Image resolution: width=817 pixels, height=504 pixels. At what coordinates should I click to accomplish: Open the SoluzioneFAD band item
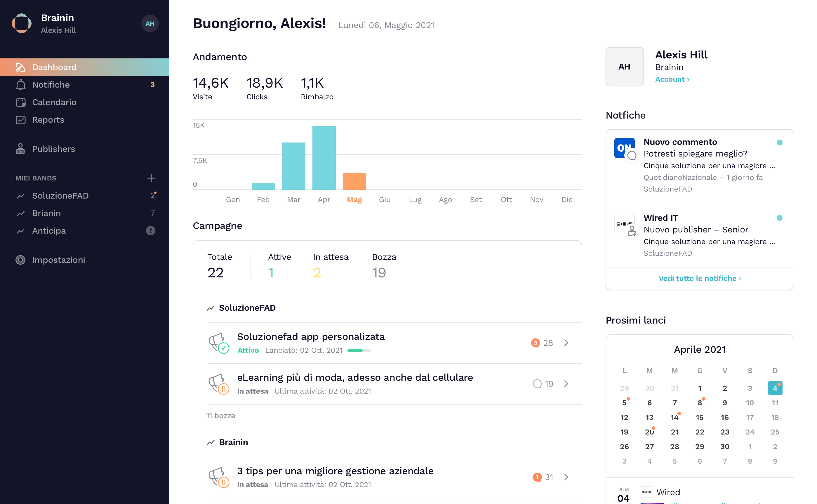click(60, 196)
